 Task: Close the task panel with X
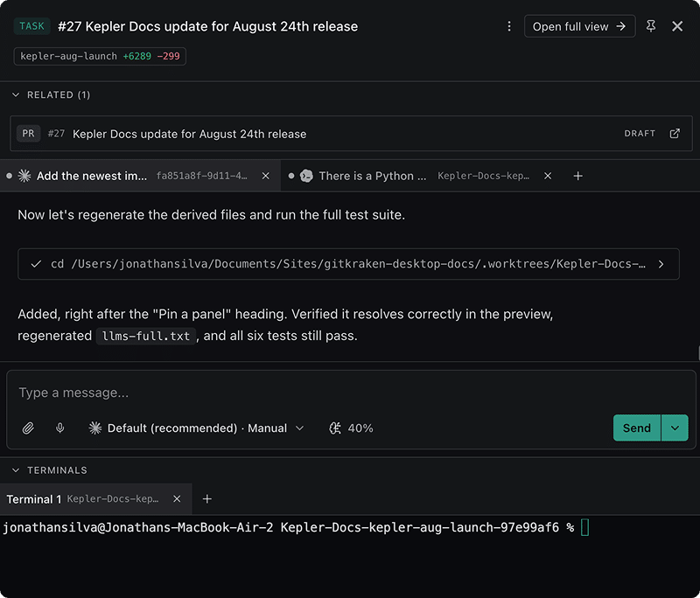click(x=677, y=26)
